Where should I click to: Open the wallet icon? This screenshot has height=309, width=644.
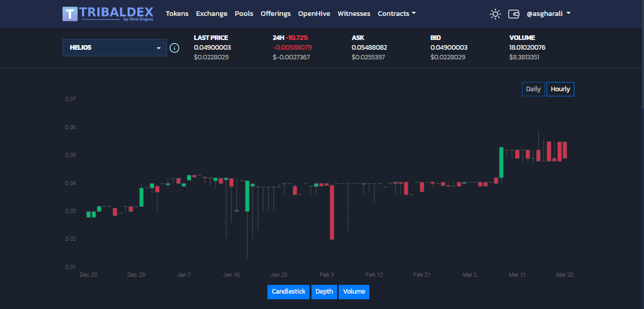(x=514, y=14)
